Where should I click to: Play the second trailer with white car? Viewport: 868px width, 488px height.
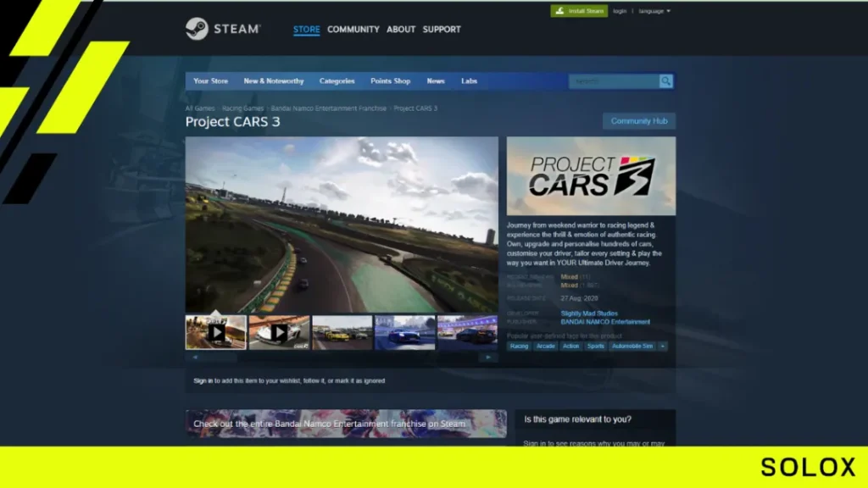(279, 332)
